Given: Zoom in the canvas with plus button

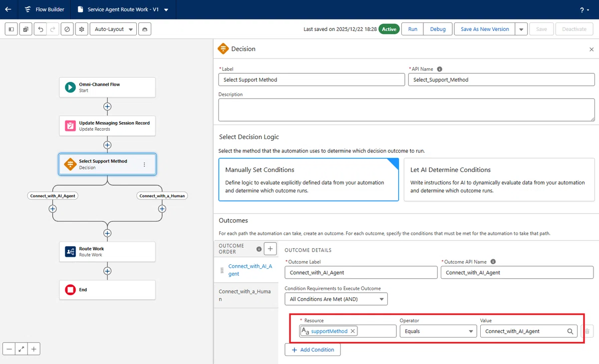Looking at the screenshot, I should [33, 349].
